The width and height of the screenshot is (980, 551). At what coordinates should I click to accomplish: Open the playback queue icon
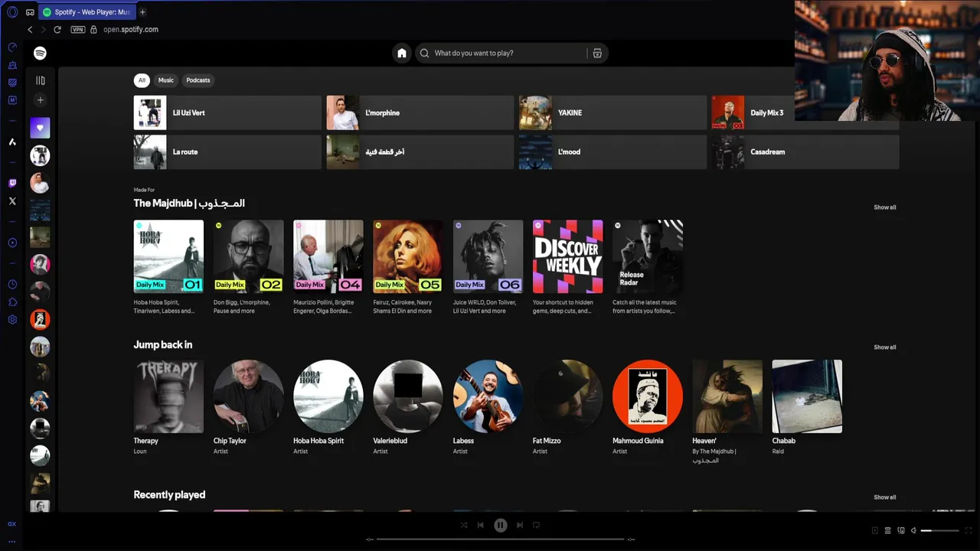tap(888, 530)
